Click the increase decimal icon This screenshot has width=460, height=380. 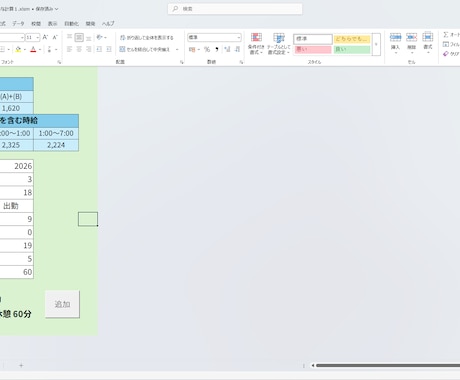(227, 49)
